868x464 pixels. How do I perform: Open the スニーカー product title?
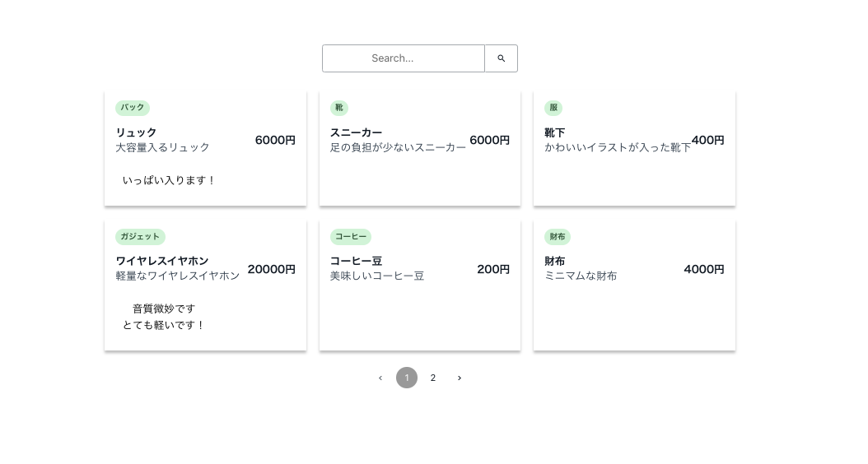pos(356,132)
